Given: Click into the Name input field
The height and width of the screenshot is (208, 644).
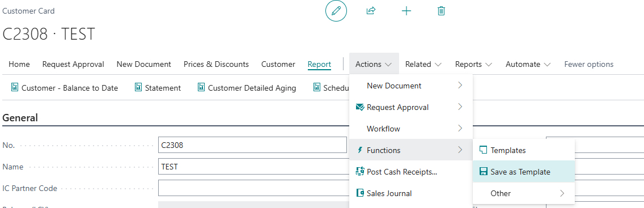Looking at the screenshot, I should (x=252, y=167).
